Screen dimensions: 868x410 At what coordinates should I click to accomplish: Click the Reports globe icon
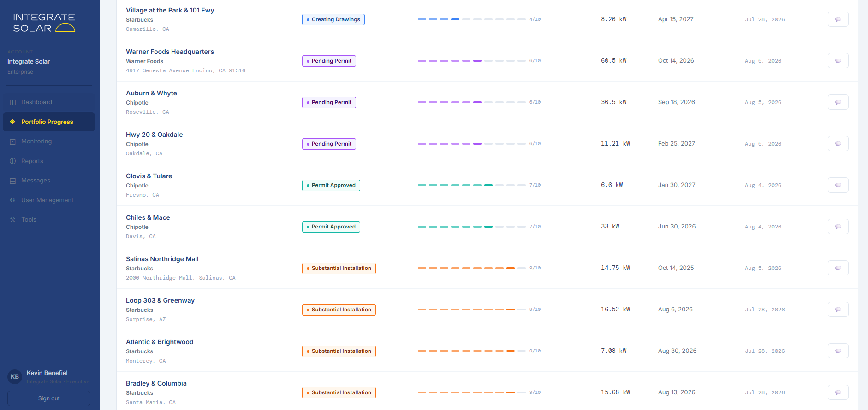pyautogui.click(x=13, y=161)
